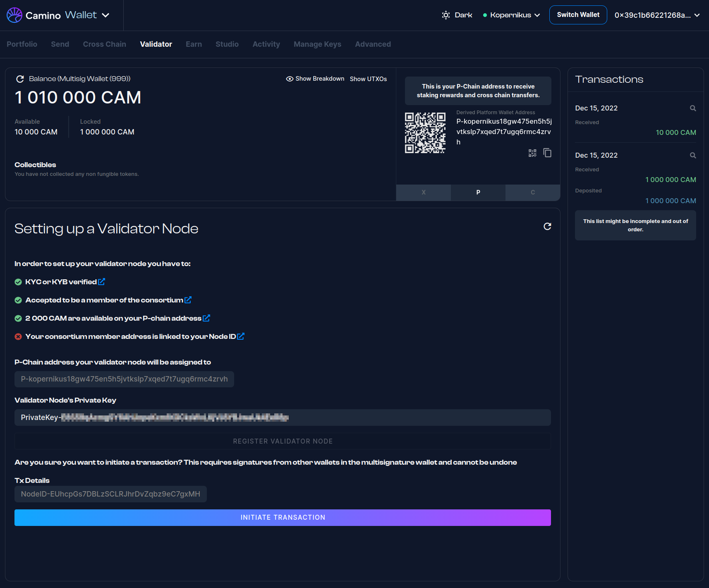Viewport: 709px width, 588px height.
Task: Refresh the validator node setup panel
Action: 547,226
